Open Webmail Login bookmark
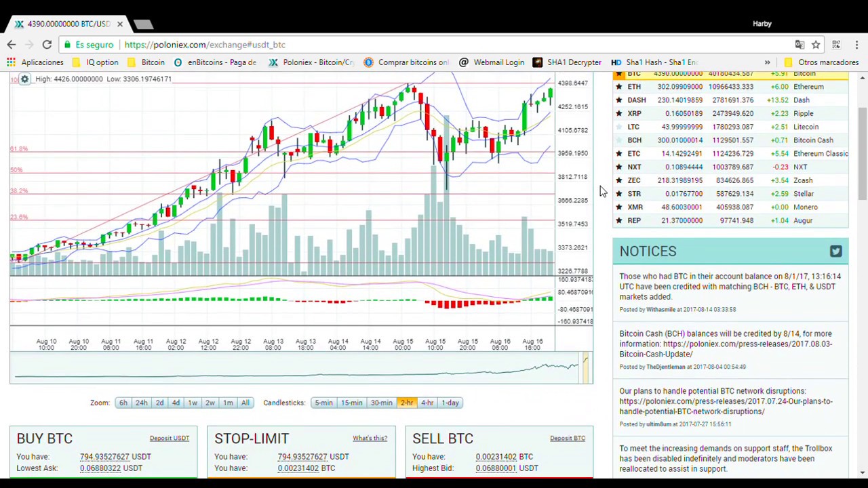868x488 pixels. click(492, 62)
